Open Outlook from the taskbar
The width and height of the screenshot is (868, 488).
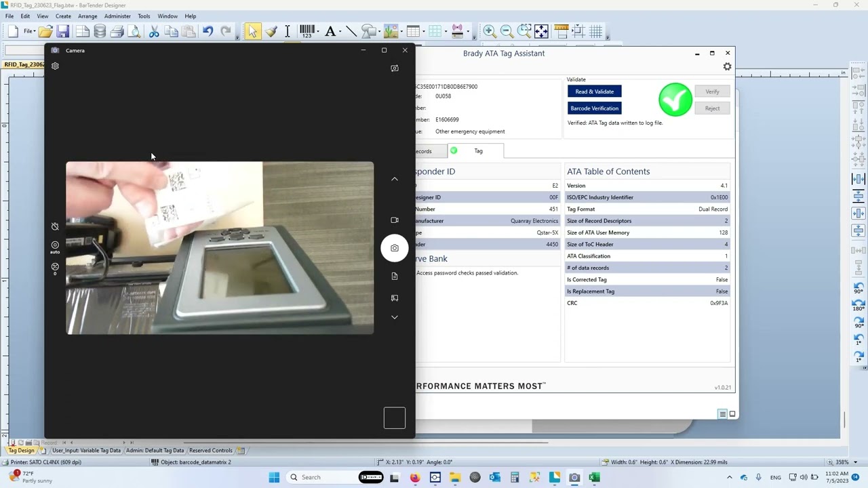494,477
